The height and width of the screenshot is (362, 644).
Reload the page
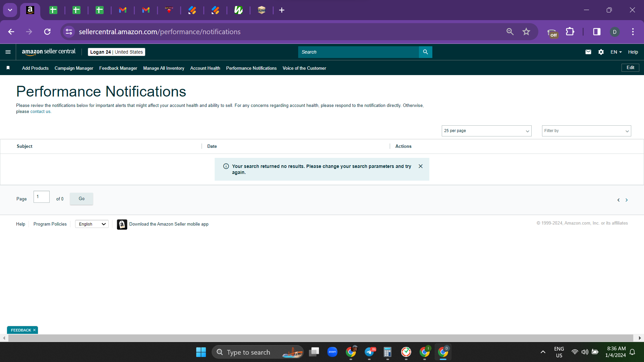[x=47, y=32]
